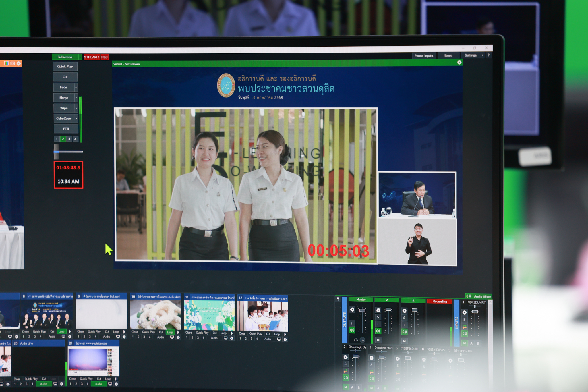Play input 10 with the play arrow
588x392 pixels.
click(x=178, y=332)
